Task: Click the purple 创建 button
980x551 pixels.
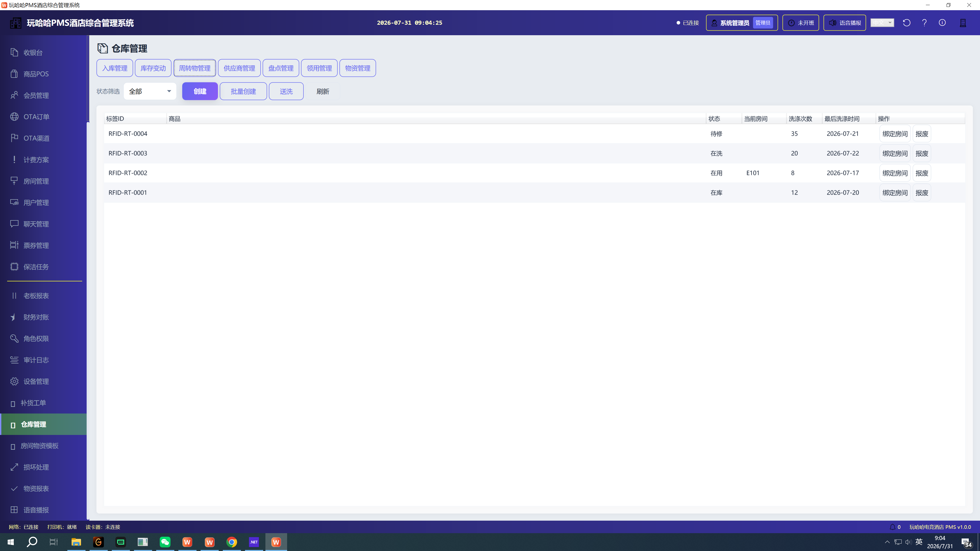Action: point(200,91)
